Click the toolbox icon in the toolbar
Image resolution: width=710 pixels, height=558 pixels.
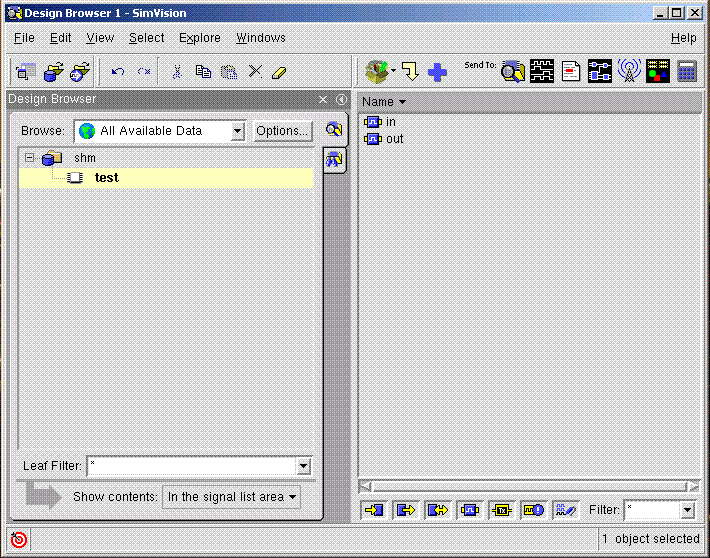pyautogui.click(x=376, y=72)
